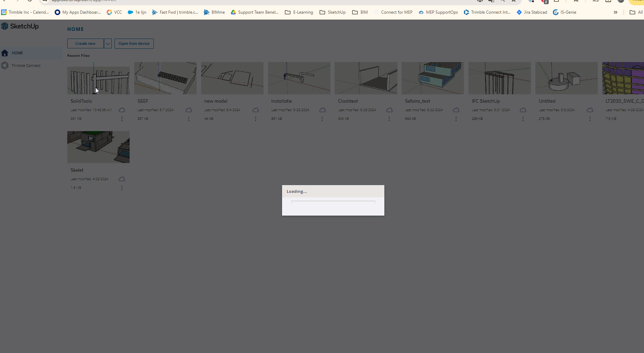Open more options for SolidTools file
Viewport: 644px width, 353px height.
tap(122, 119)
